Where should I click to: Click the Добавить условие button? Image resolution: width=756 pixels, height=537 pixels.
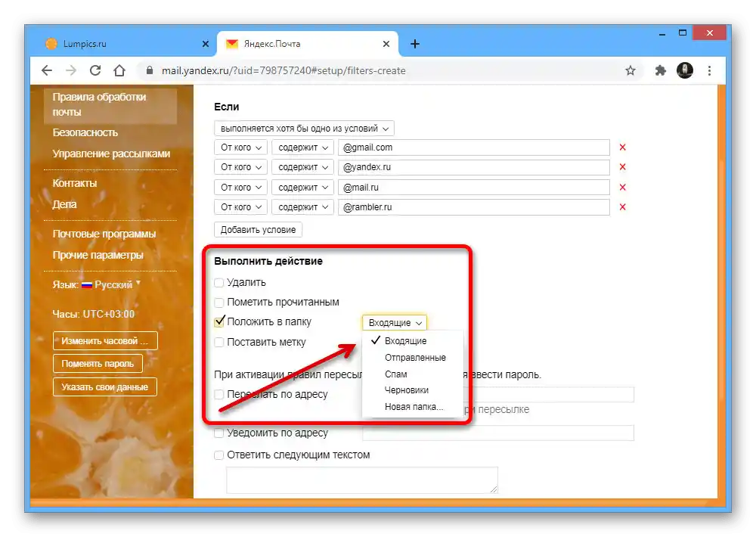[258, 230]
